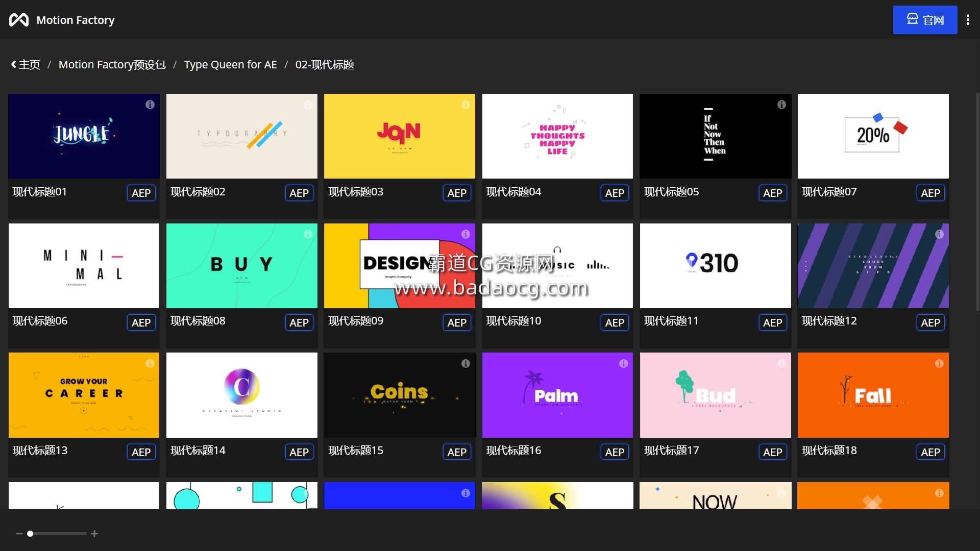Show info icon on 现代标题03
The image size is (980, 551).
465,105
